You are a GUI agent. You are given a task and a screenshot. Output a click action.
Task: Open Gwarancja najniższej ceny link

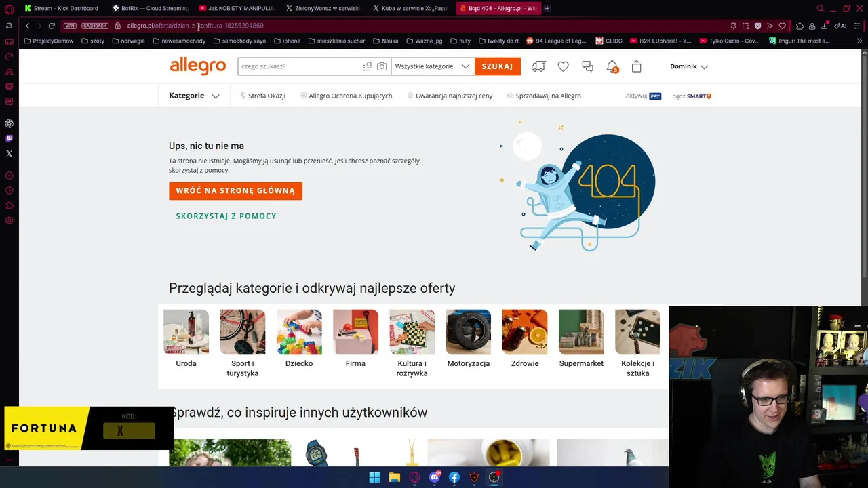450,96
